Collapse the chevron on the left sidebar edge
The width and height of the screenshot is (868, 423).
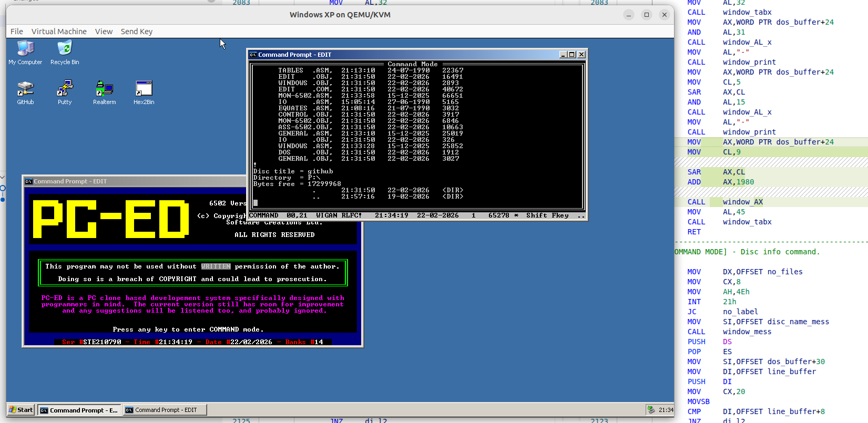(2, 177)
